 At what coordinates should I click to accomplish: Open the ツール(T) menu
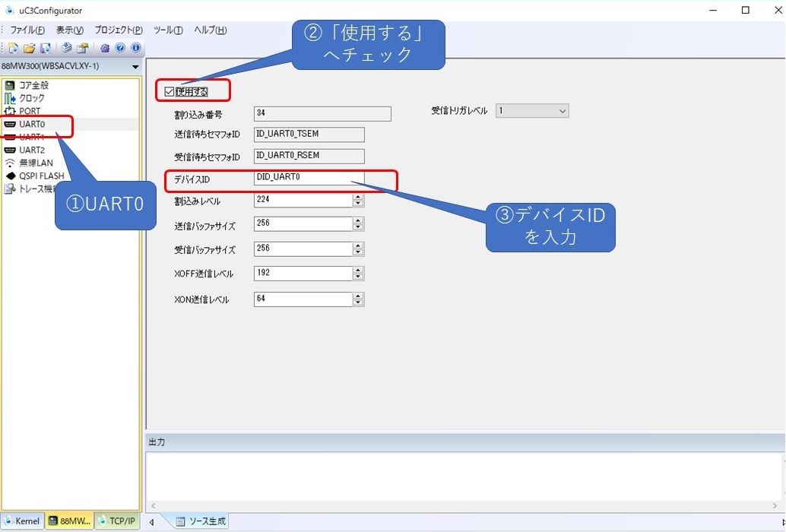[x=168, y=30]
